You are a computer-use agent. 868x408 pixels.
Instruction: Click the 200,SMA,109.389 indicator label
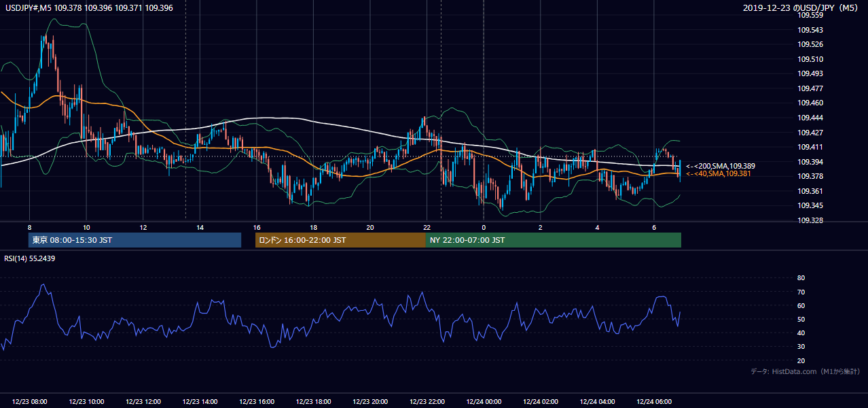pyautogui.click(x=721, y=166)
